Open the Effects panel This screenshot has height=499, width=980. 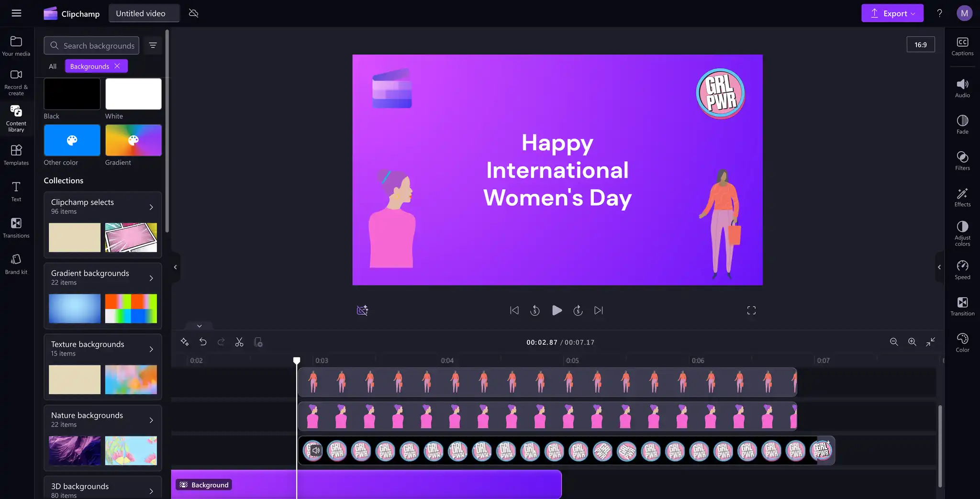coord(962,198)
